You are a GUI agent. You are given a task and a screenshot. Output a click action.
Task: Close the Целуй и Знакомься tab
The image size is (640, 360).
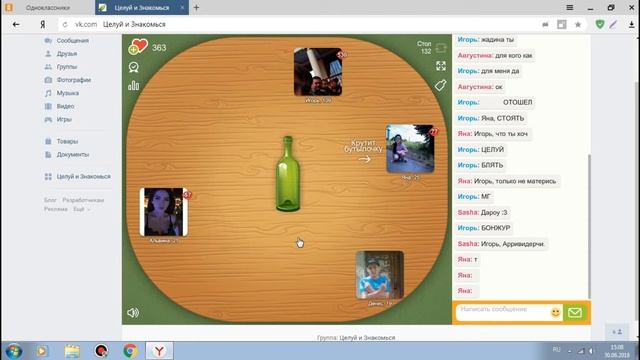click(182, 7)
